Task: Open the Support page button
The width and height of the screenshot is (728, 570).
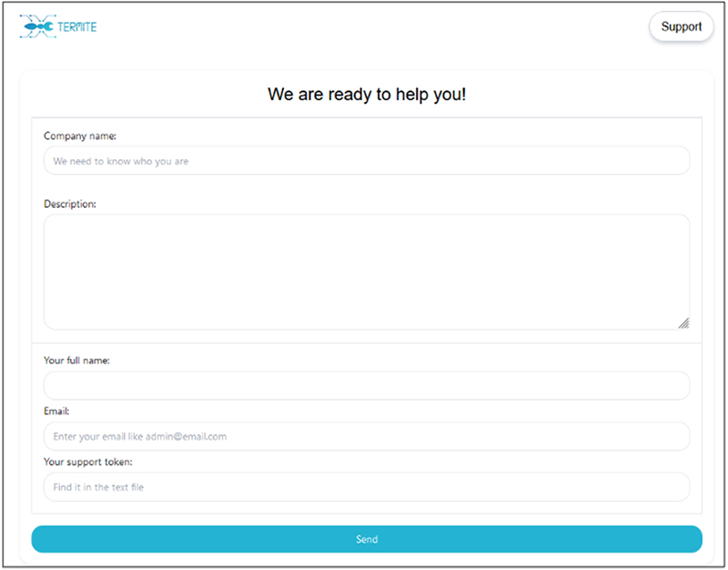Action: (681, 26)
